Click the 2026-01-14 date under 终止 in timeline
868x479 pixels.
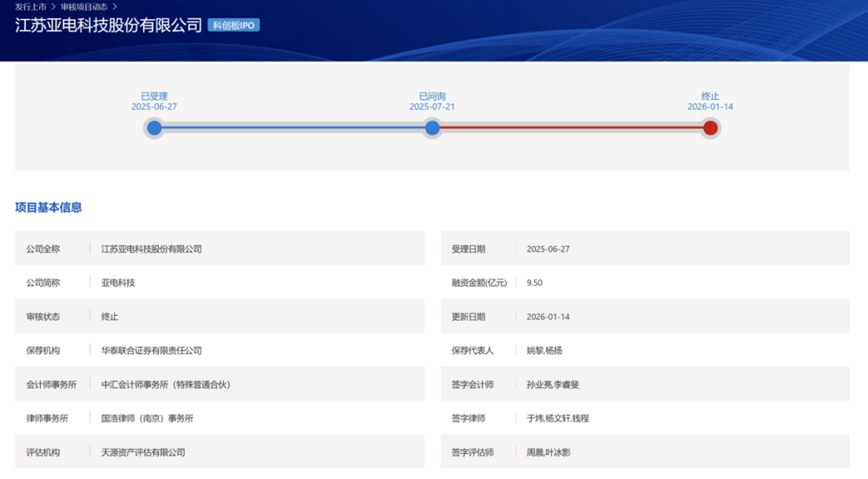(710, 107)
